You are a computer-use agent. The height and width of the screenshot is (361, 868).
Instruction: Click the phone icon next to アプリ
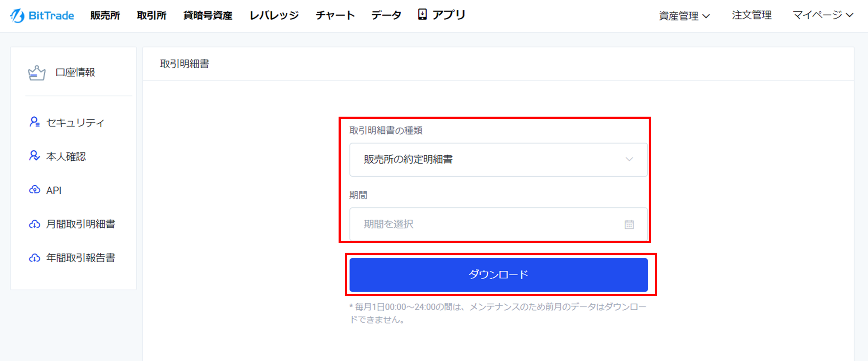tap(422, 14)
